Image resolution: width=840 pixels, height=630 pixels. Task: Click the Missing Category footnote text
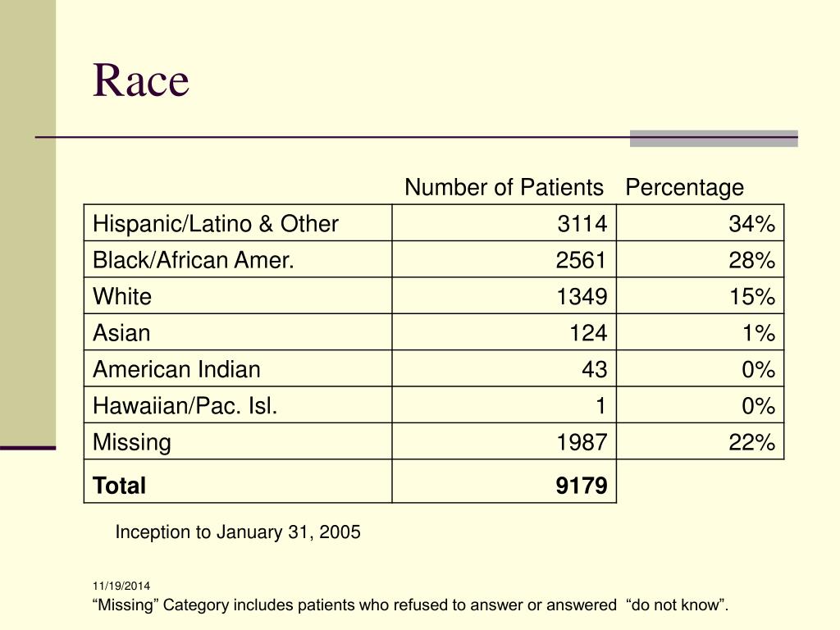pos(410,605)
